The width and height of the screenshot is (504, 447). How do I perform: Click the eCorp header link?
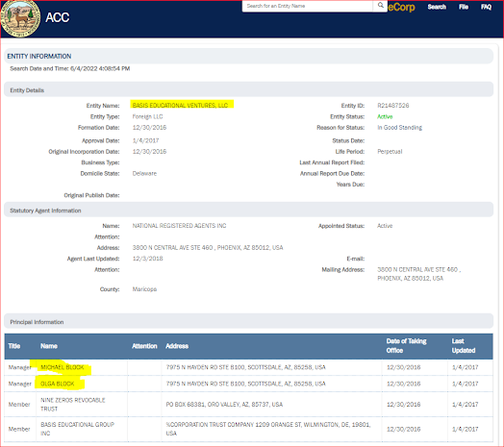(401, 7)
